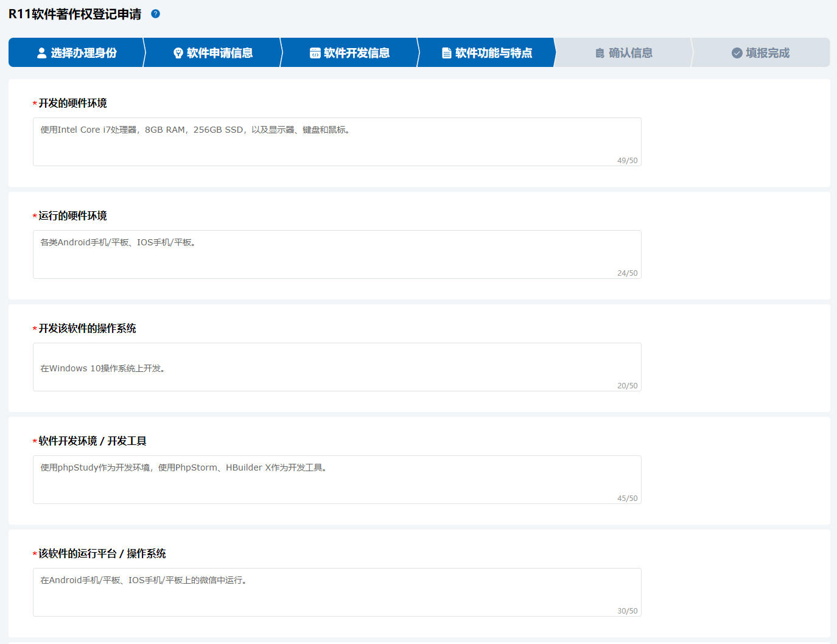Click the help question mark icon beside the title
This screenshot has width=837, height=644.
coord(155,14)
